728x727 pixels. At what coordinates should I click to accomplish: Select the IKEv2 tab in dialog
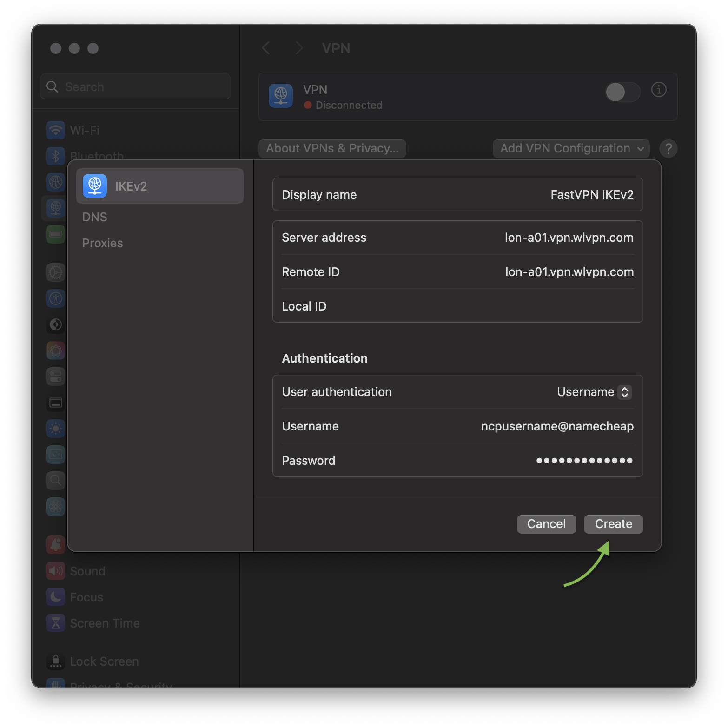point(160,186)
